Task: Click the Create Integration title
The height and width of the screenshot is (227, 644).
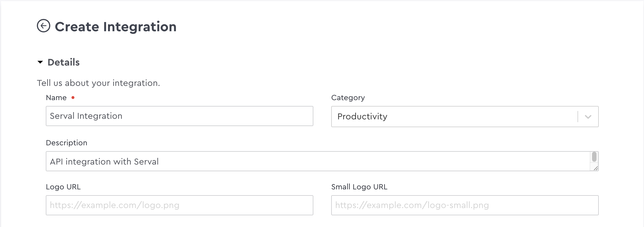Action: pos(116,26)
